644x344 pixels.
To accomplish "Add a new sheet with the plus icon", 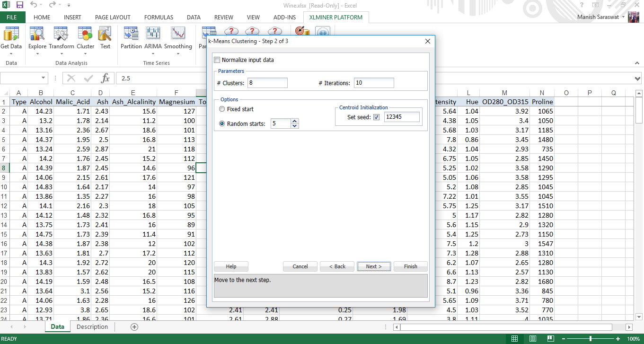I will (x=134, y=327).
